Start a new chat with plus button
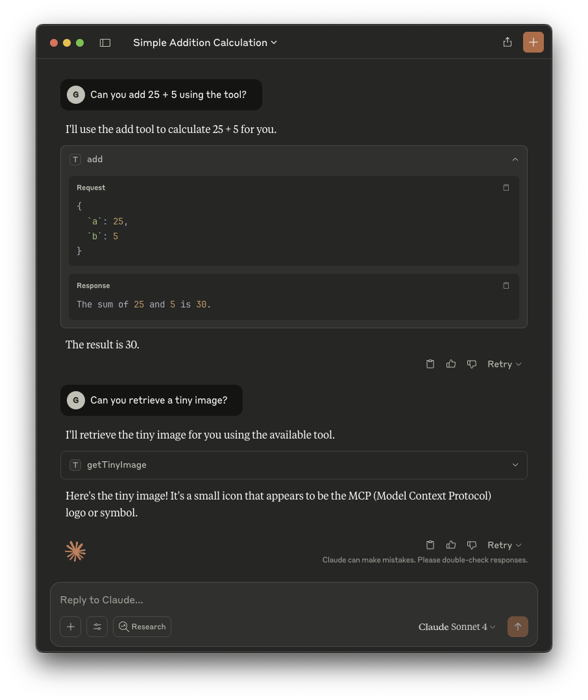 (x=533, y=42)
